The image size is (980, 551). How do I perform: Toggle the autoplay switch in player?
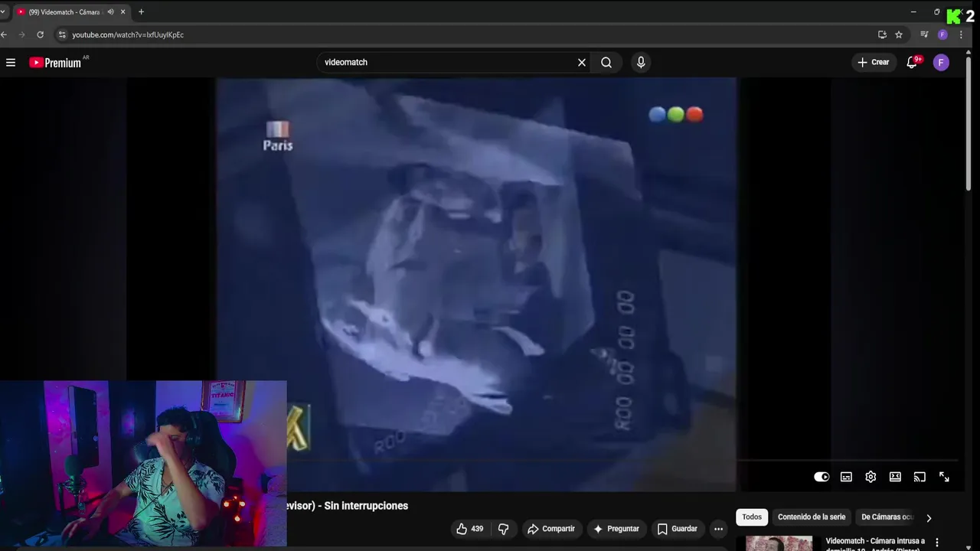[x=822, y=477]
